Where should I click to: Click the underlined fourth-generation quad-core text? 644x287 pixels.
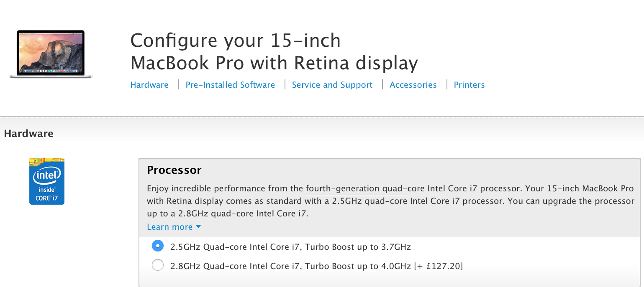click(357, 188)
